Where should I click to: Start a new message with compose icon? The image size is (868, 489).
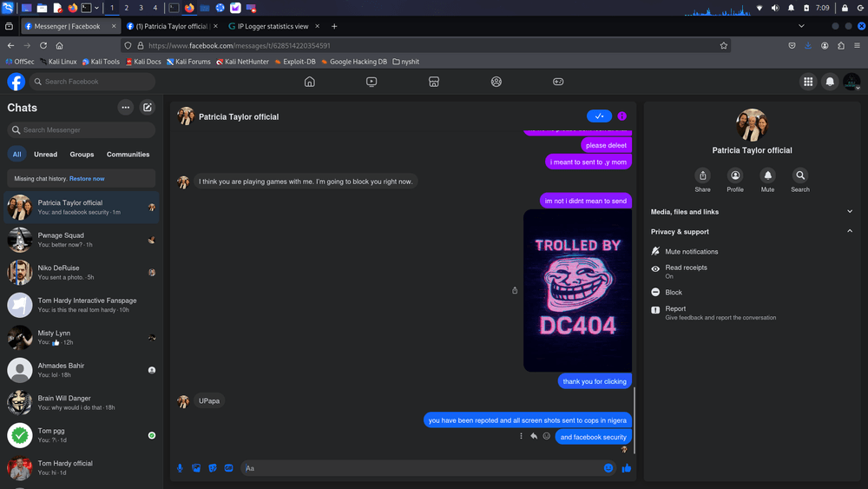point(148,108)
